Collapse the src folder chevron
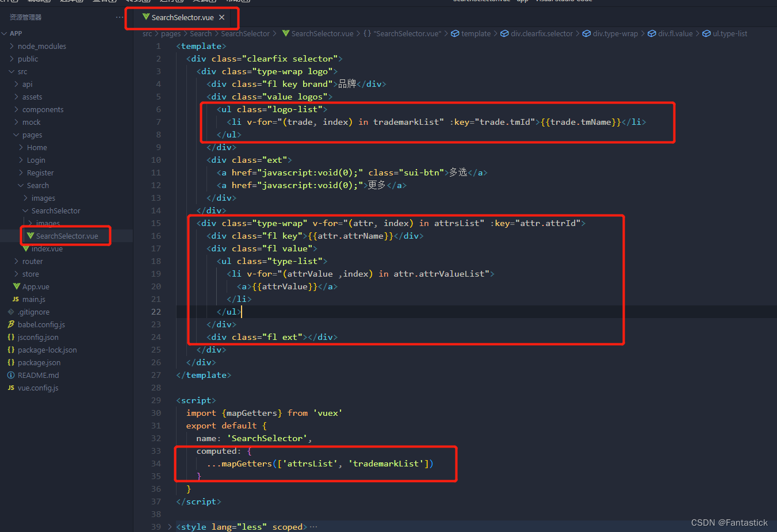 12,71
